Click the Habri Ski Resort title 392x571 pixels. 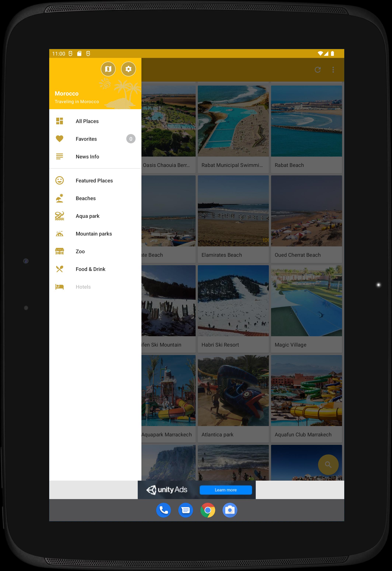[220, 345]
